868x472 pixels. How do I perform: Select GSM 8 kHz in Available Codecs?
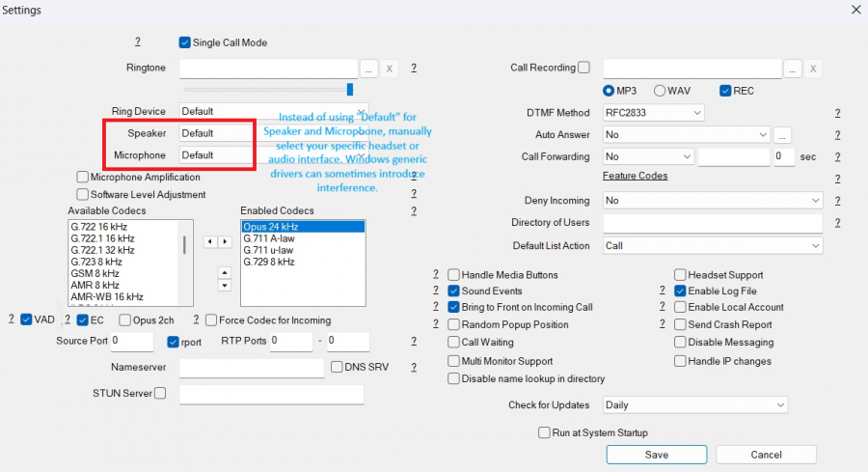tap(124, 273)
